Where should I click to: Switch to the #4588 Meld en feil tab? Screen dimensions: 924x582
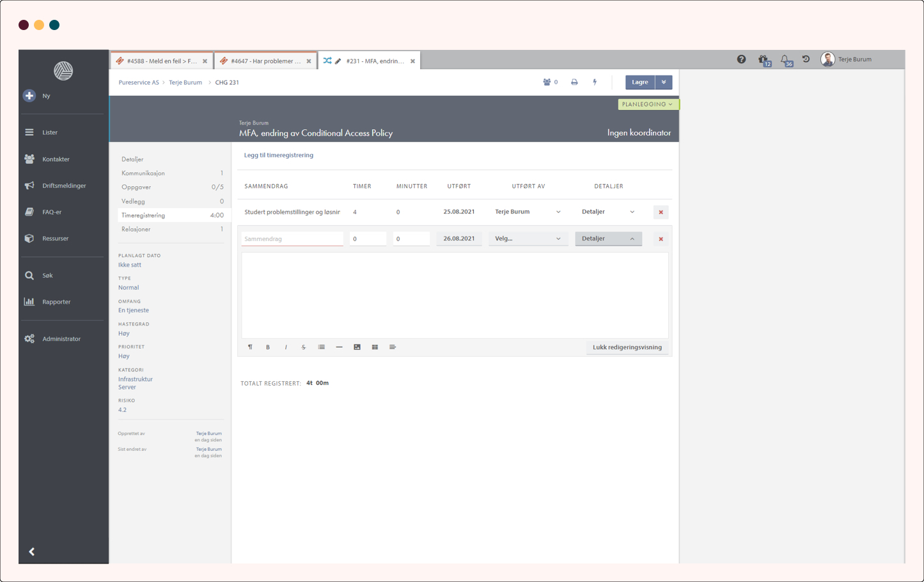pos(160,61)
